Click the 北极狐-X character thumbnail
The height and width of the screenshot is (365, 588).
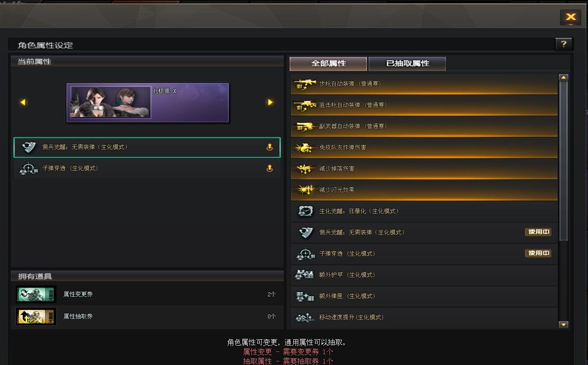[110, 102]
